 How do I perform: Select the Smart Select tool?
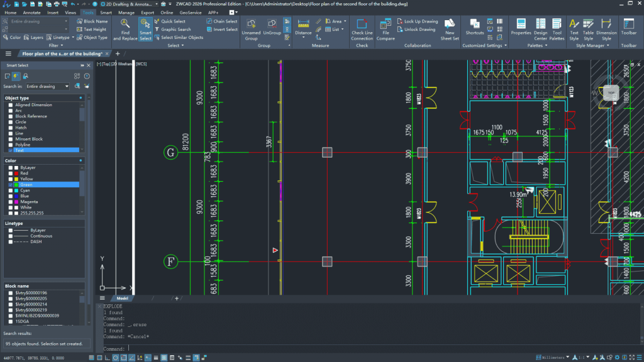[x=145, y=29]
